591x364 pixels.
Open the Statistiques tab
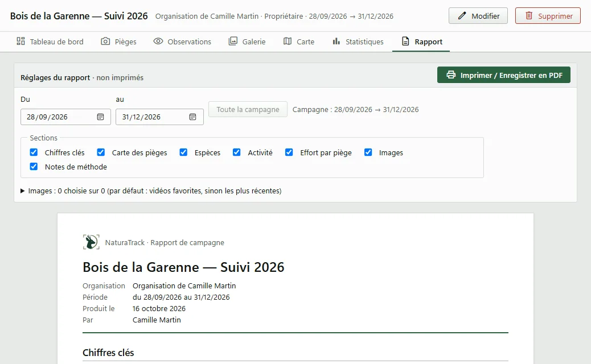pyautogui.click(x=358, y=42)
